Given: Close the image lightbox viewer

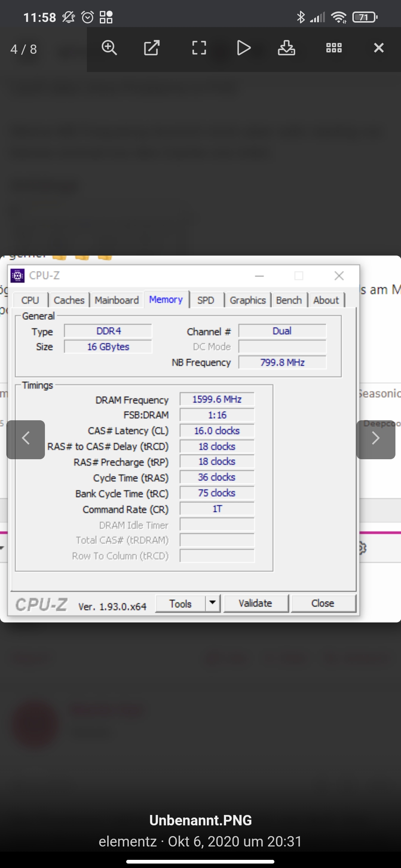Looking at the screenshot, I should tap(379, 48).
